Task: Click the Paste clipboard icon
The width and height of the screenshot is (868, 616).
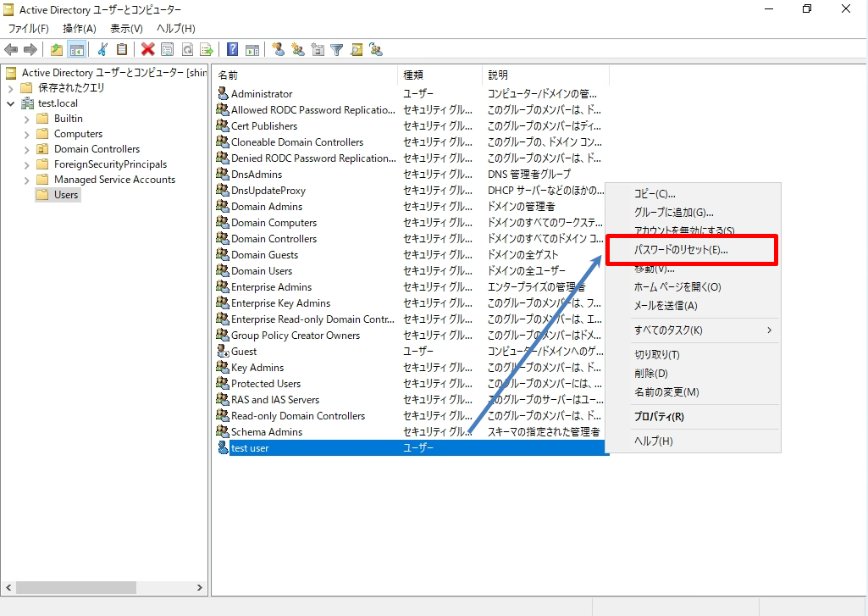Action: [122, 50]
